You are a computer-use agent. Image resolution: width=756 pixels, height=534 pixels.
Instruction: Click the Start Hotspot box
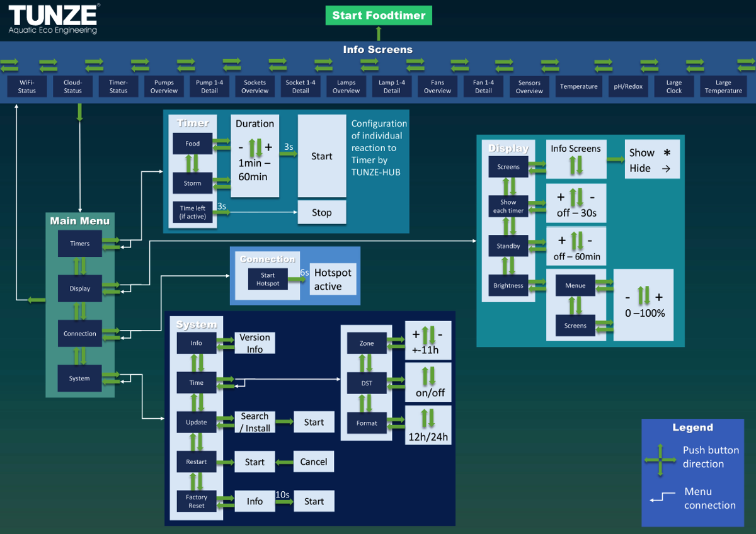point(268,279)
